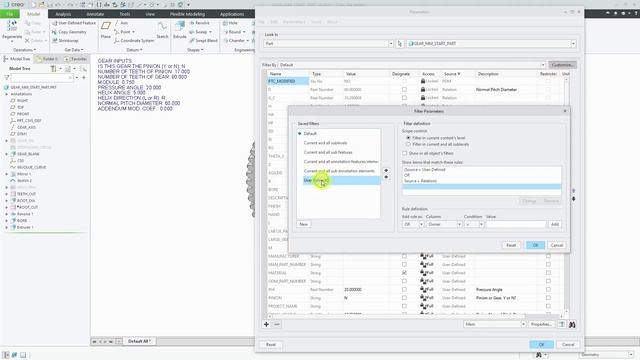Open the File menu
This screenshot has width=640, height=360.
[10, 14]
